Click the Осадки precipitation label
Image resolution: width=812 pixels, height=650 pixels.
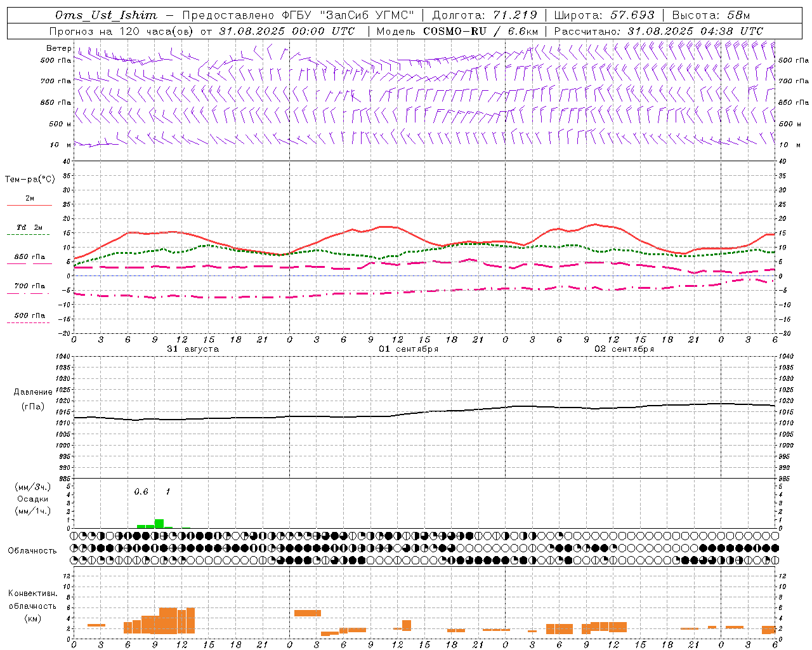tap(33, 499)
